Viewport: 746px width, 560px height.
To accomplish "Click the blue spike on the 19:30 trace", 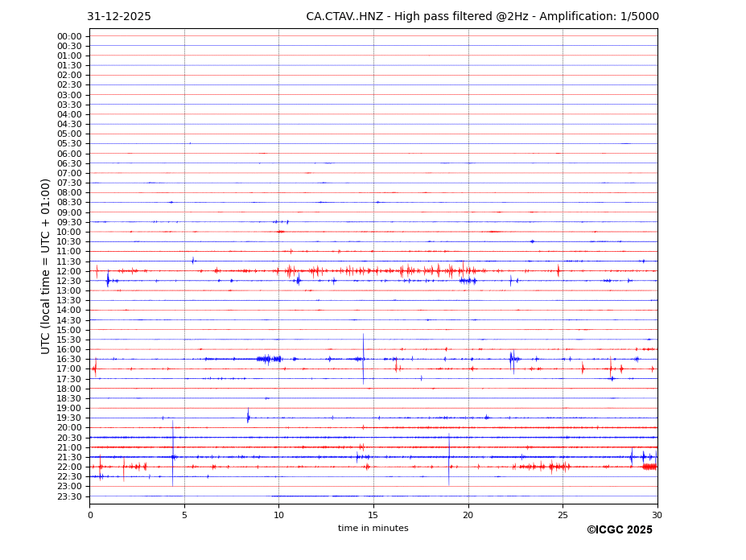I will pos(248,416).
